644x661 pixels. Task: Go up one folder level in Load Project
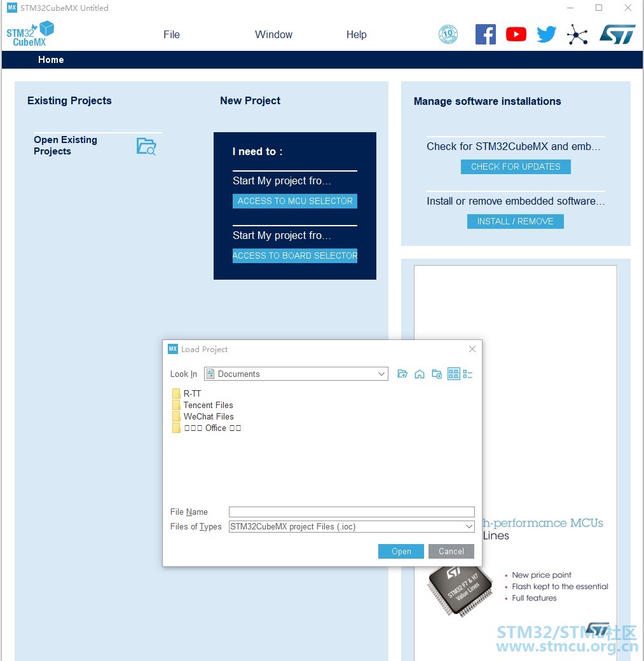402,374
